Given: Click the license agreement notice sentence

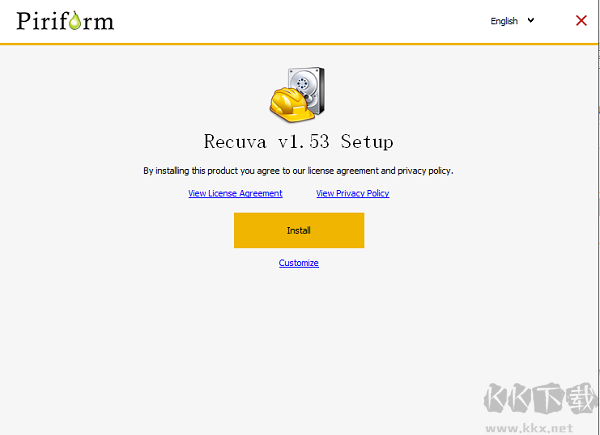Looking at the screenshot, I should coord(298,171).
